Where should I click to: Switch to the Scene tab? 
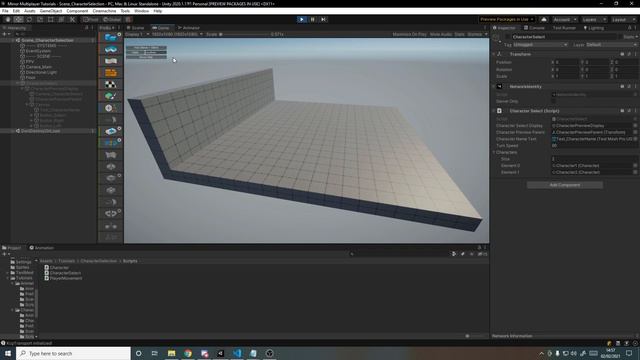click(x=136, y=28)
